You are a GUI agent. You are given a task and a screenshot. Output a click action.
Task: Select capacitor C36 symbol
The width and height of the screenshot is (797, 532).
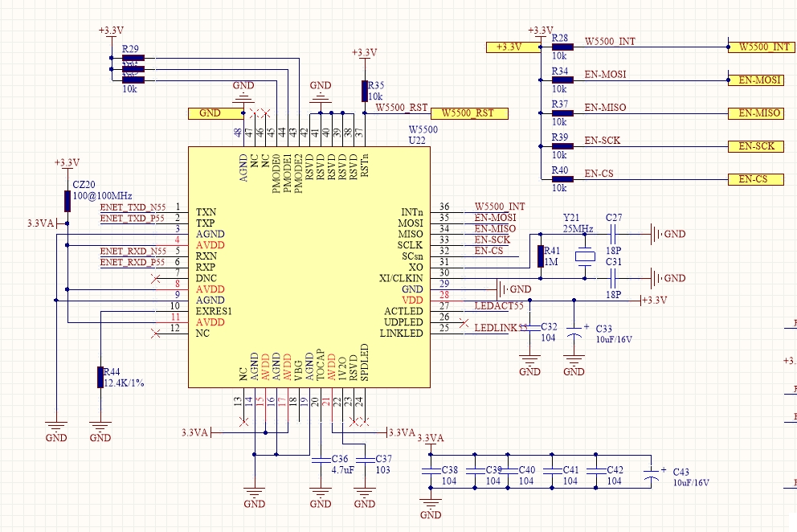321,460
